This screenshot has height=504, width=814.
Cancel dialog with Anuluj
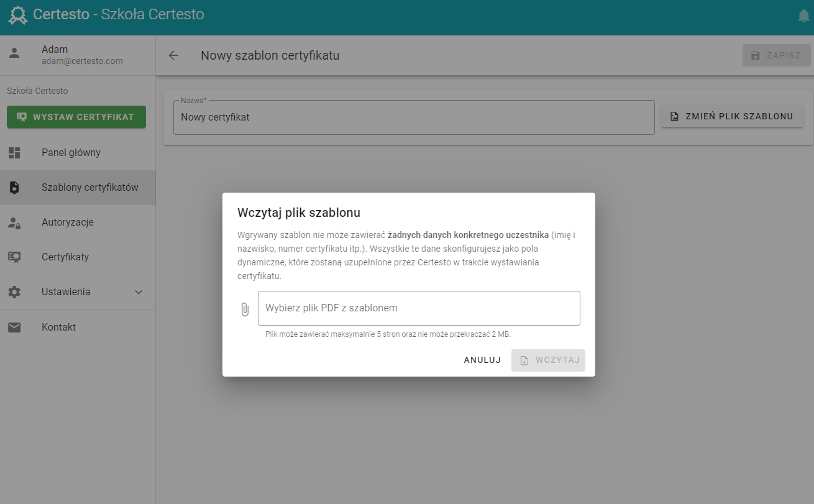[482, 360]
